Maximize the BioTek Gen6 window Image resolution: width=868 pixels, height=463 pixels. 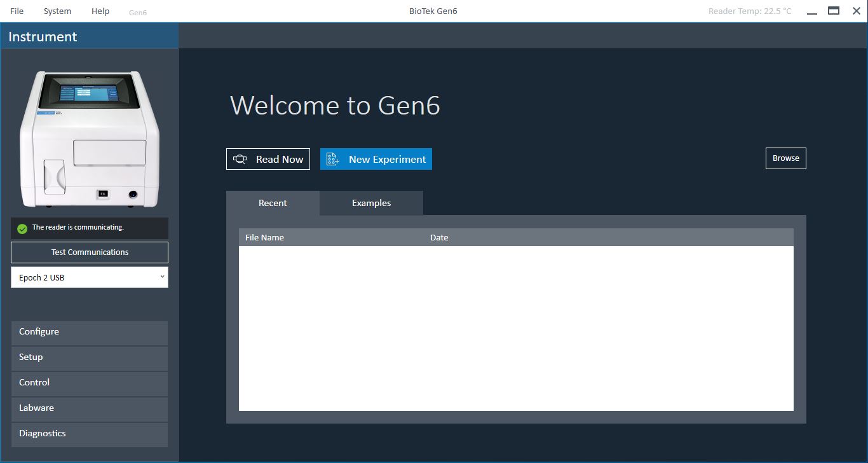[834, 11]
